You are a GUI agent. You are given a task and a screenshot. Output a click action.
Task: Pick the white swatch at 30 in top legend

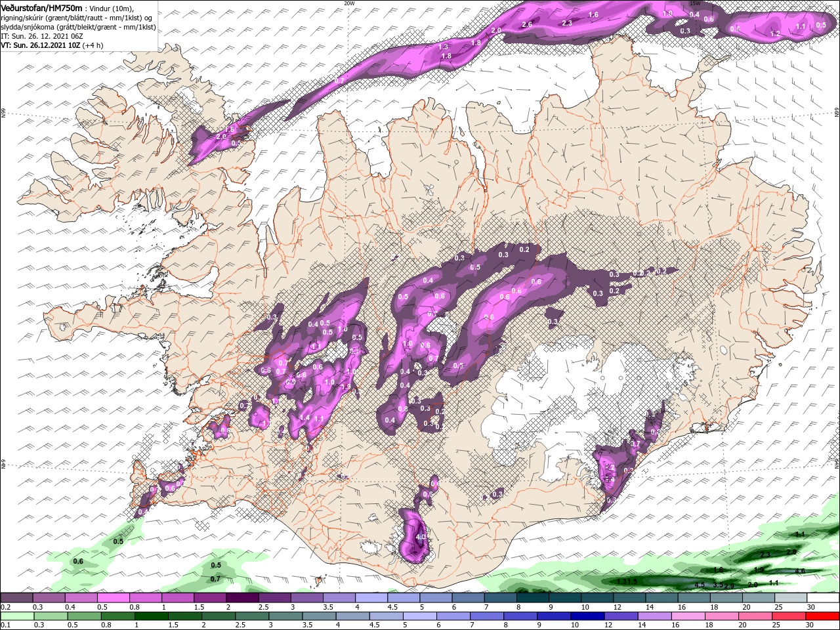tap(823, 598)
